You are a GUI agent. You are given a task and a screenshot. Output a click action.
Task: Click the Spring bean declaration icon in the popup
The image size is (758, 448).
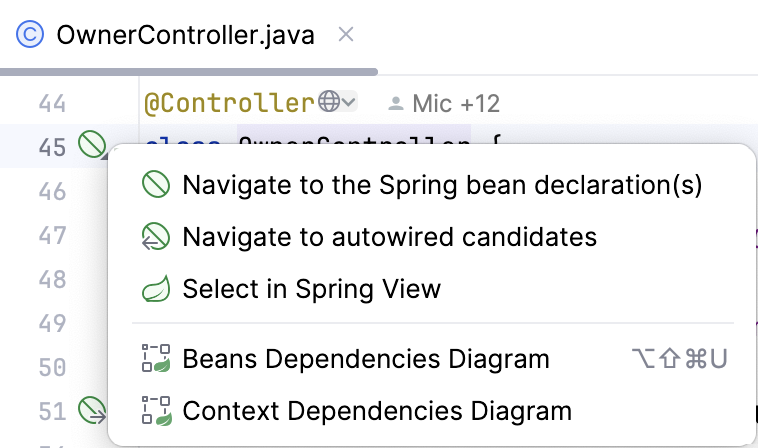pos(157,185)
